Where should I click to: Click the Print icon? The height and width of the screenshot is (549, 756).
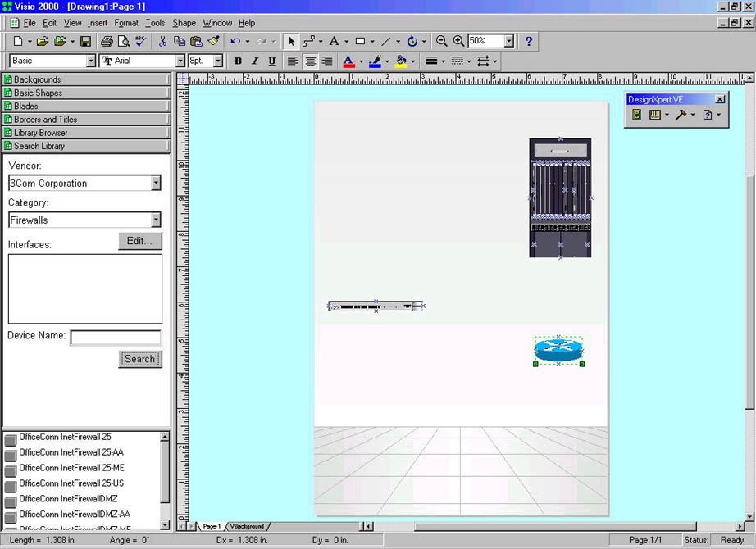(x=107, y=41)
